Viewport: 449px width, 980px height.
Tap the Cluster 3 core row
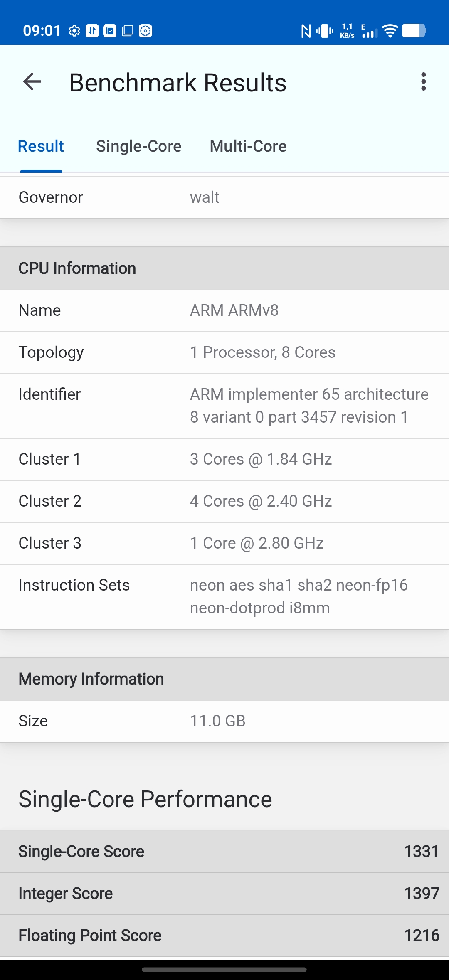click(224, 543)
